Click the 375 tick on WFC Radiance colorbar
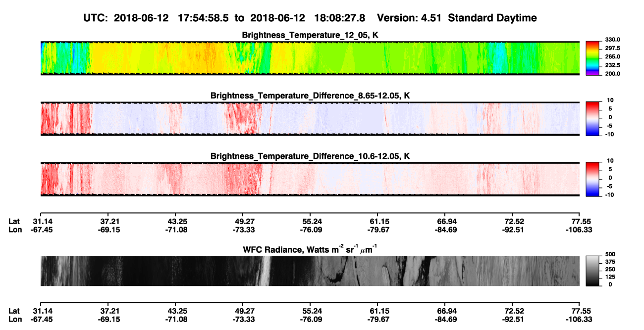 [610, 262]
